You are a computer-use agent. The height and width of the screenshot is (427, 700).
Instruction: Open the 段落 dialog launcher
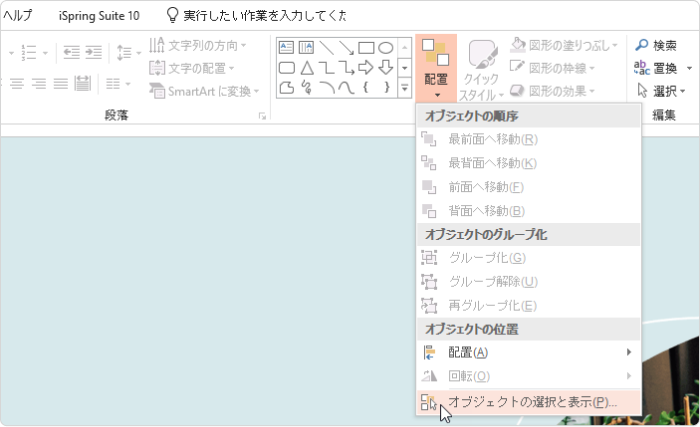pos(262,116)
